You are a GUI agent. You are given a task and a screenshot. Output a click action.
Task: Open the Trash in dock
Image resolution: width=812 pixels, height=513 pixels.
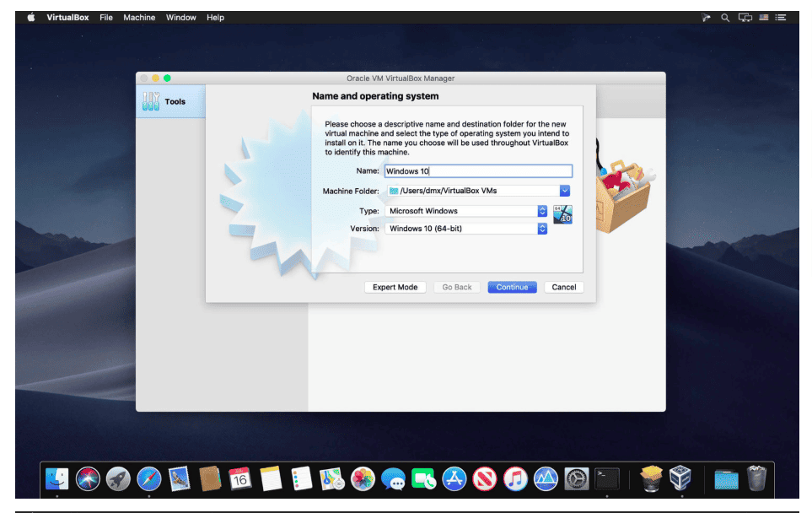pyautogui.click(x=756, y=478)
